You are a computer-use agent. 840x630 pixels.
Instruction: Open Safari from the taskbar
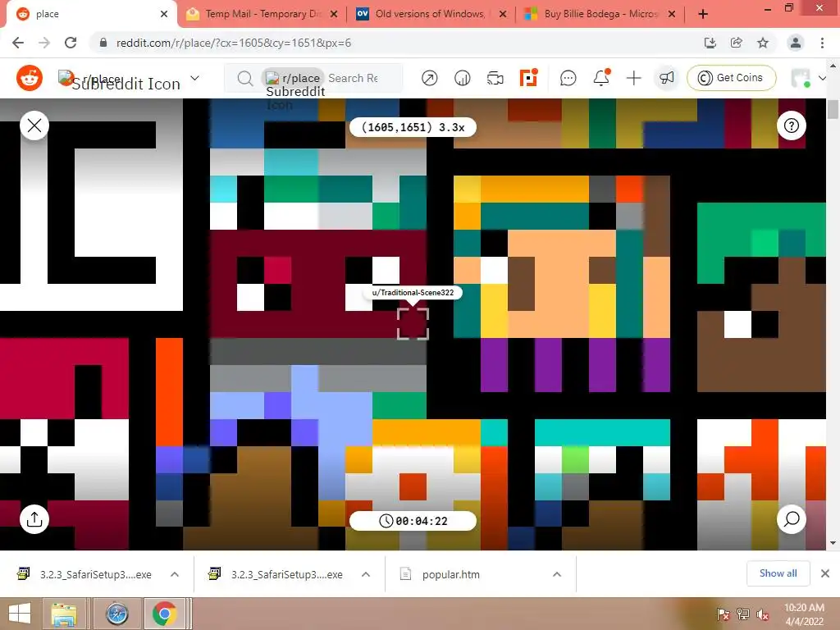coord(116,614)
